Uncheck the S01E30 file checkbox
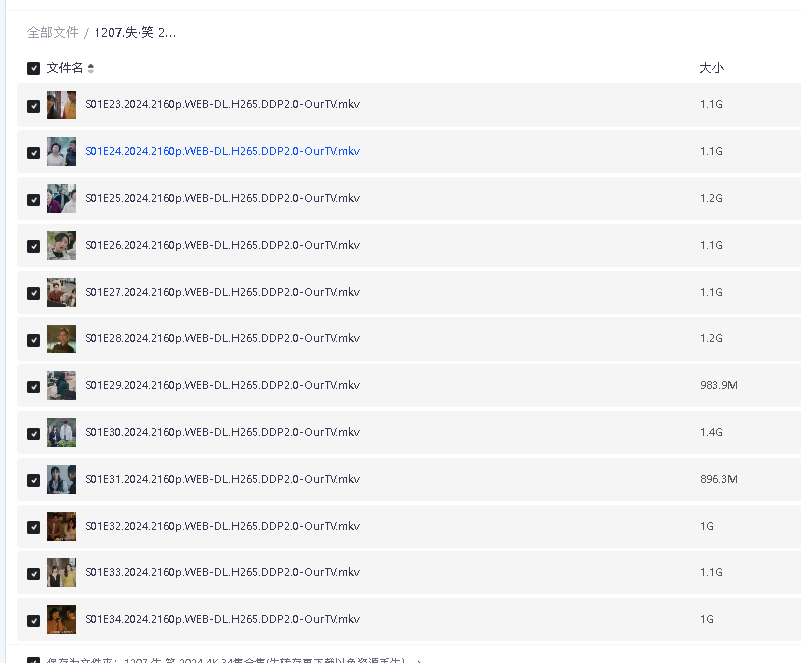 point(33,433)
